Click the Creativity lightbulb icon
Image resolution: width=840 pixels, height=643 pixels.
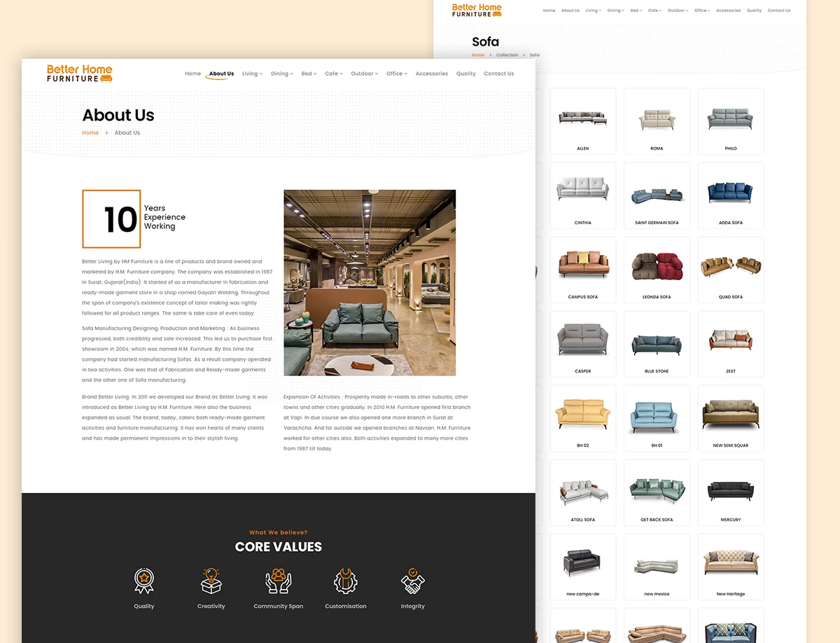pos(211,581)
